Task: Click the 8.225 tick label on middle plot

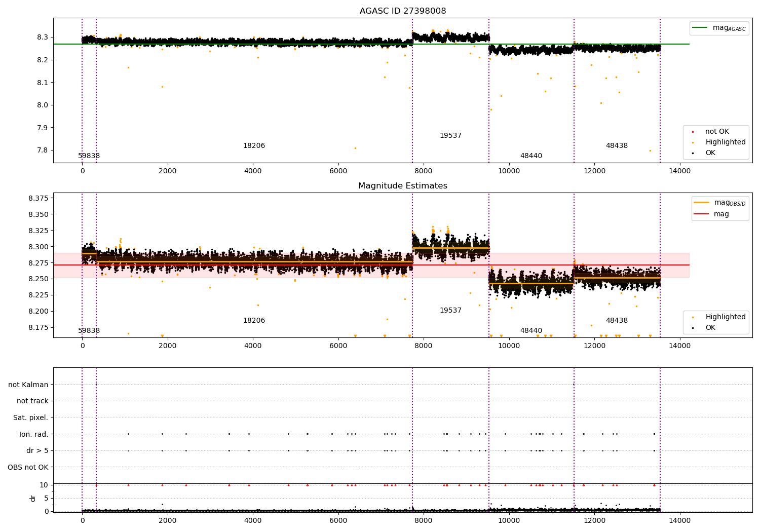Action: (x=39, y=295)
